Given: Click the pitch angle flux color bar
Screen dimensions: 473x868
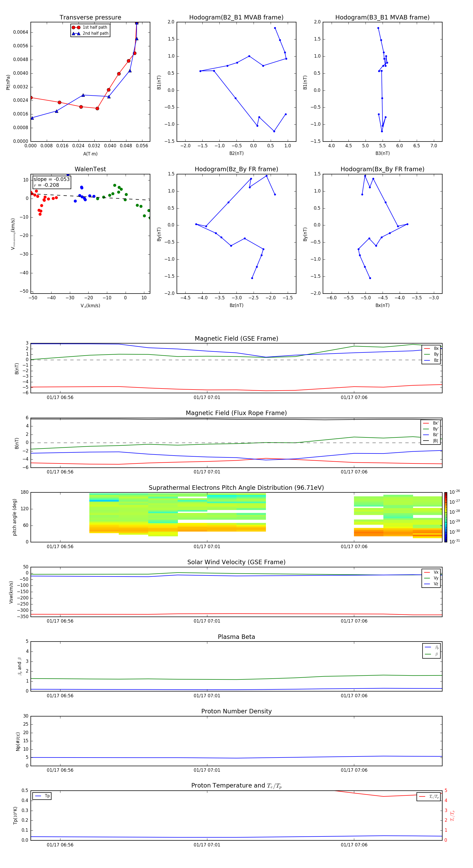Looking at the screenshot, I should point(445,517).
